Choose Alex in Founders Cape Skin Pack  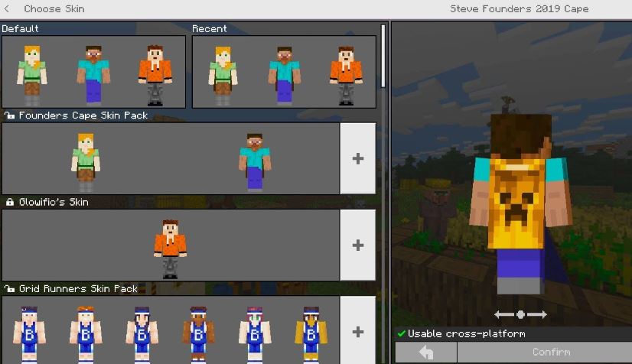(86, 162)
